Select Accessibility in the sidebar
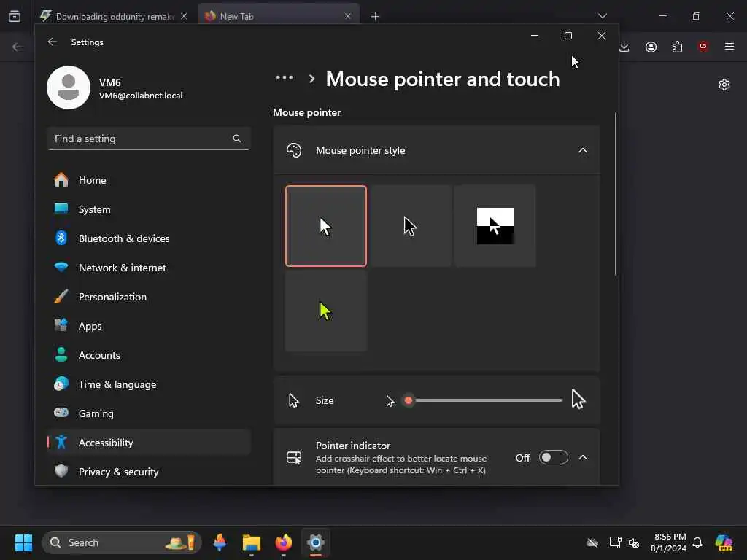 point(149,443)
